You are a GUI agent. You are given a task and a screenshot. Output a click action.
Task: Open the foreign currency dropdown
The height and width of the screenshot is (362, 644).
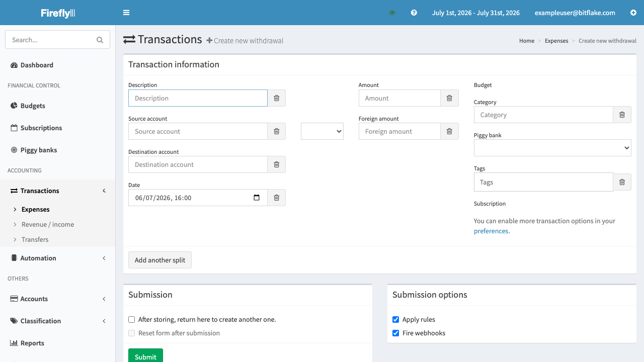click(x=322, y=131)
